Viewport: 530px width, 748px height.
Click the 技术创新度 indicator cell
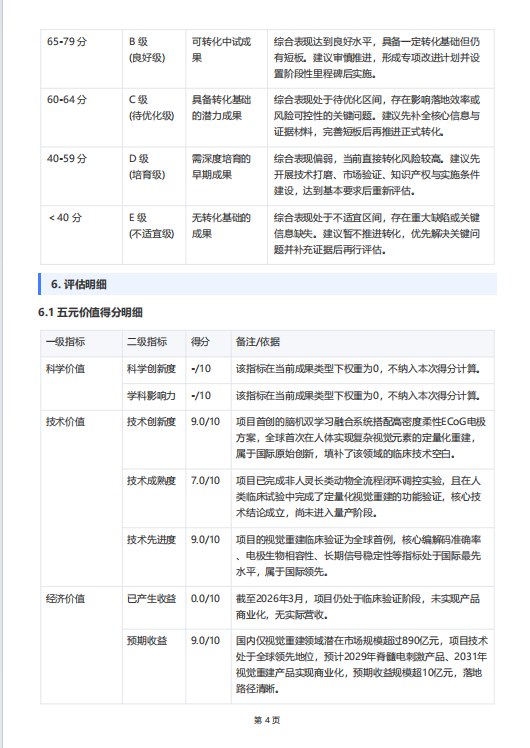tap(154, 440)
